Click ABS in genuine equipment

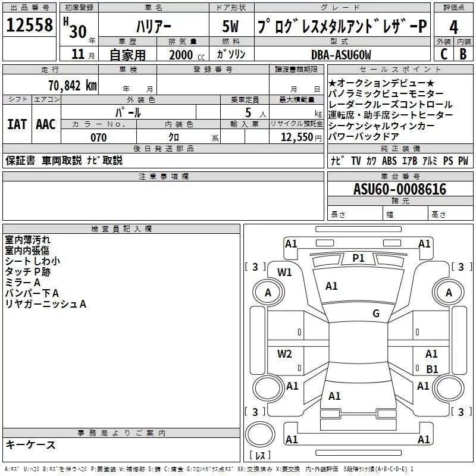click(389, 161)
